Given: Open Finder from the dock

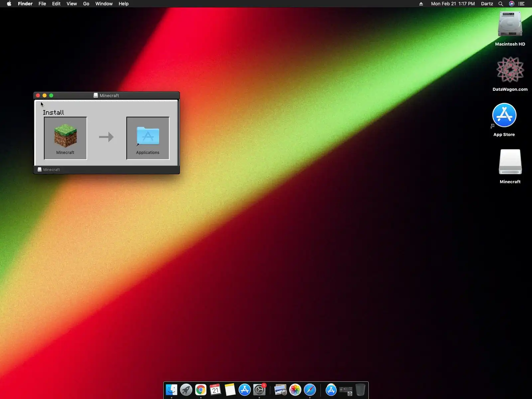Looking at the screenshot, I should [x=172, y=390].
